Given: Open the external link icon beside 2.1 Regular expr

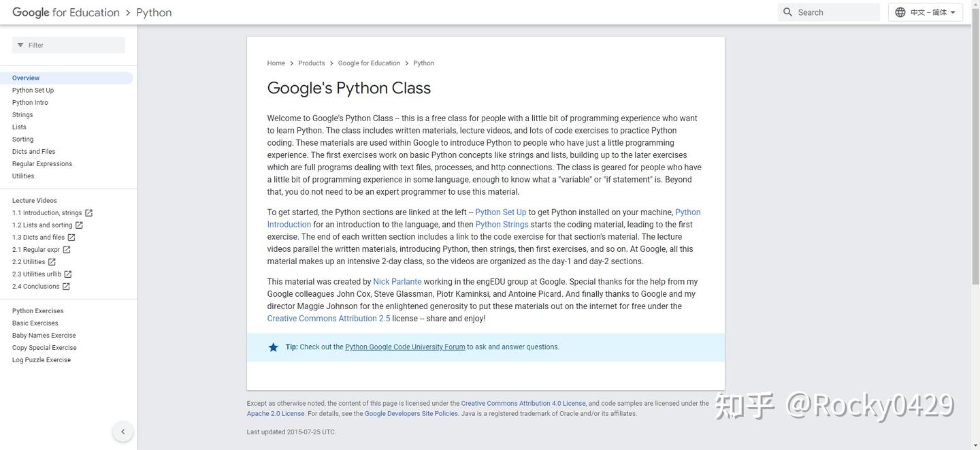Looking at the screenshot, I should pos(66,249).
